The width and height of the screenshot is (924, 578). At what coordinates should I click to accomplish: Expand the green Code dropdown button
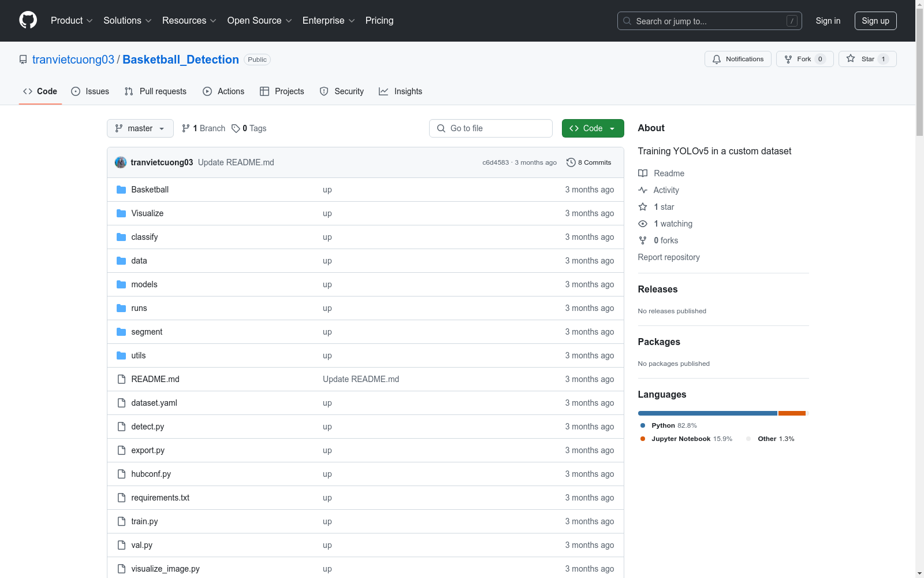[593, 128]
